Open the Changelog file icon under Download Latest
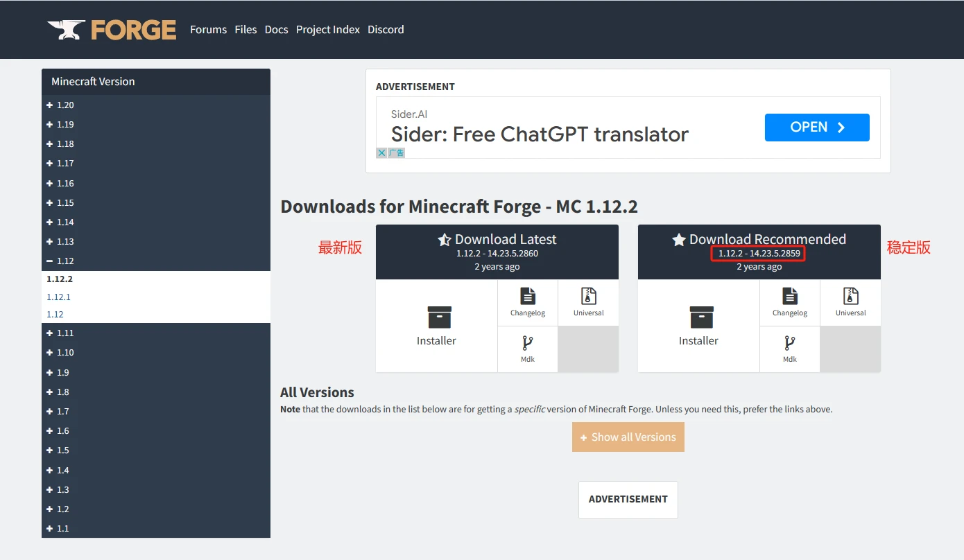Viewport: 964px width, 560px height. 528,296
